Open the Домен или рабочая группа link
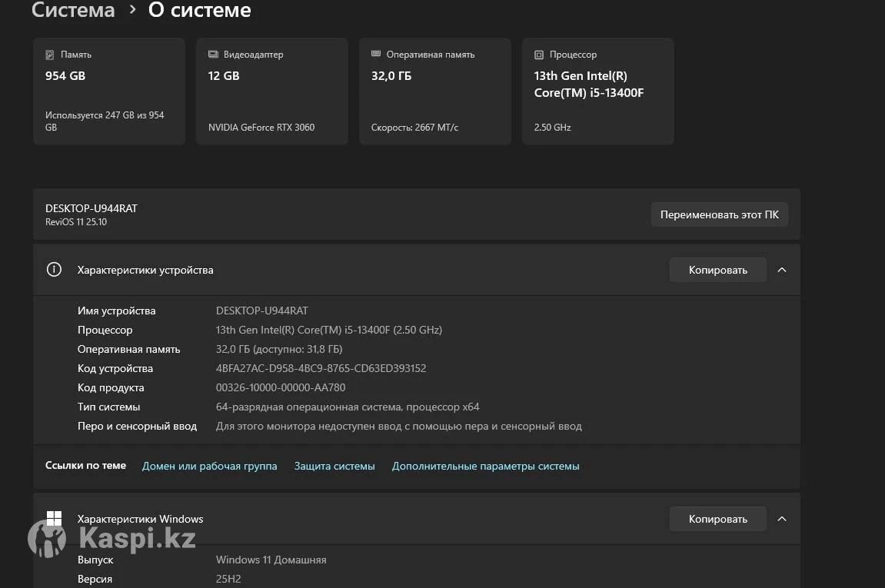Screen dimensions: 885x588 [209, 466]
